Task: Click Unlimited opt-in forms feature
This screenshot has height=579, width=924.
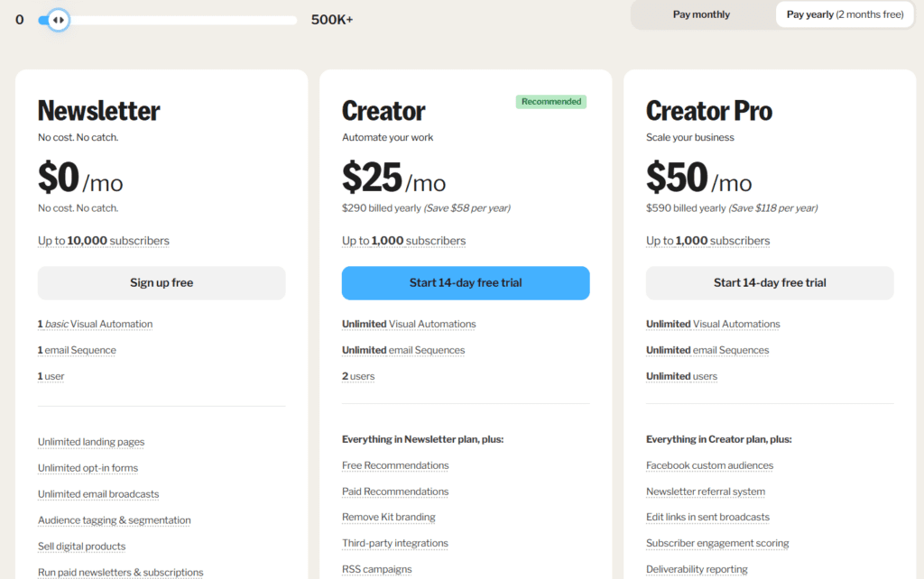Action: click(88, 468)
